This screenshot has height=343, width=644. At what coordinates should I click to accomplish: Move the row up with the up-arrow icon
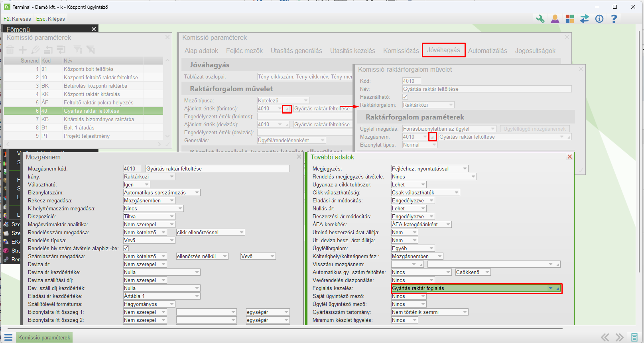point(48,50)
